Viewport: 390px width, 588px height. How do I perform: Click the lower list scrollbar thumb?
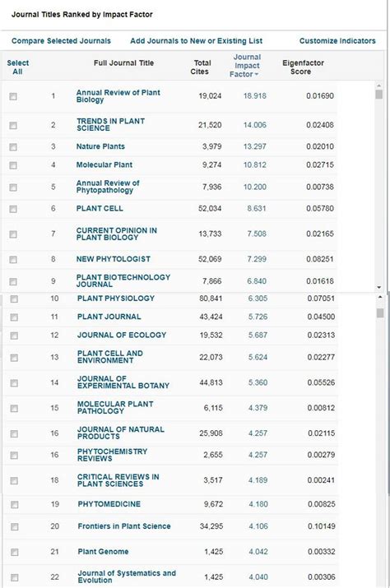(380, 313)
